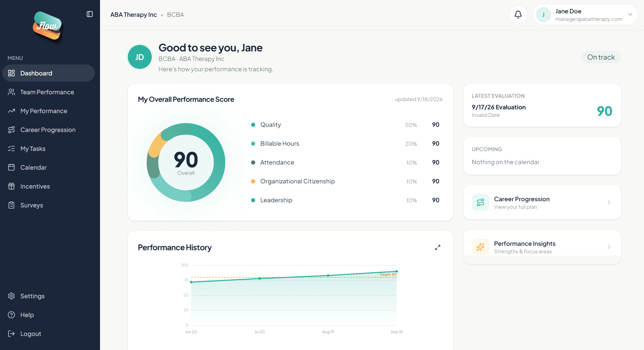Viewport: 644px width, 350px height.
Task: Open the Surveys menu item
Action: (x=49, y=205)
